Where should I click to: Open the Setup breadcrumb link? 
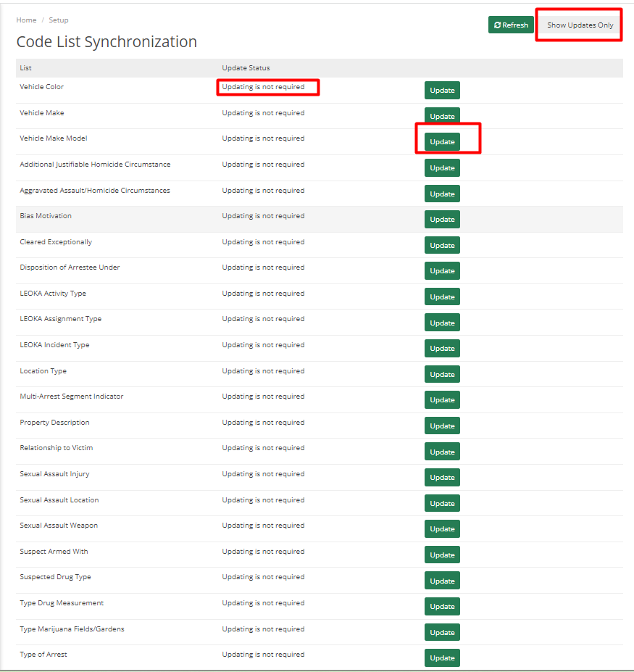[x=59, y=20]
